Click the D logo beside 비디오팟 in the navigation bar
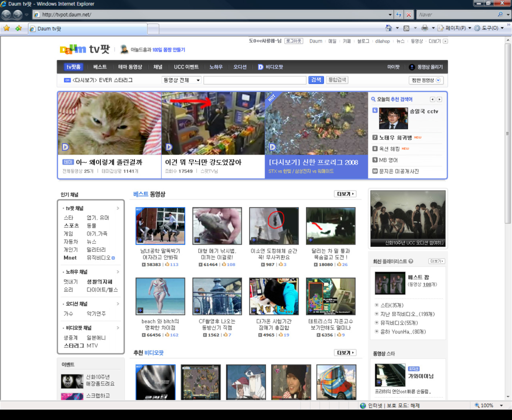The height and width of the screenshot is (420, 512). [260, 67]
